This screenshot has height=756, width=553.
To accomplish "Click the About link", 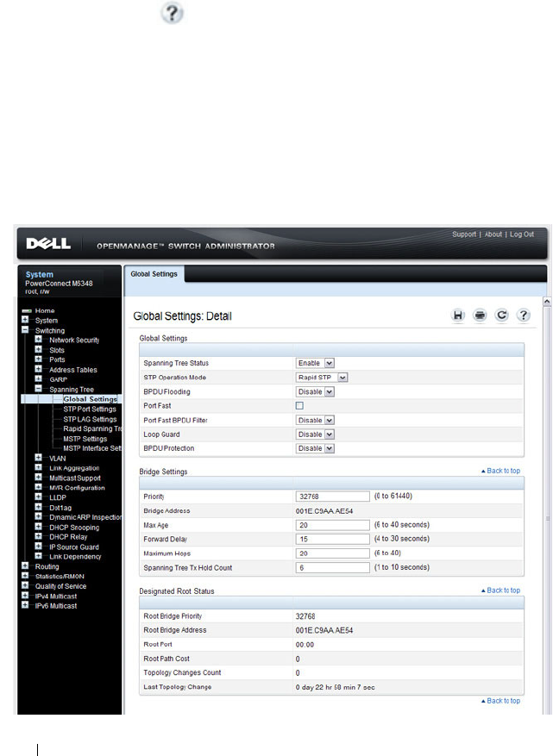I will [493, 234].
